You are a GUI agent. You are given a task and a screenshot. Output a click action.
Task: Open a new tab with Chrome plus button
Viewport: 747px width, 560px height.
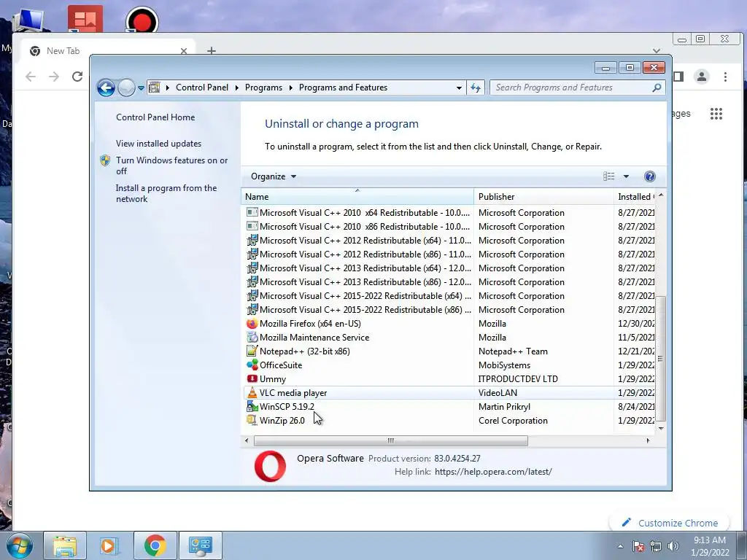coord(212,50)
